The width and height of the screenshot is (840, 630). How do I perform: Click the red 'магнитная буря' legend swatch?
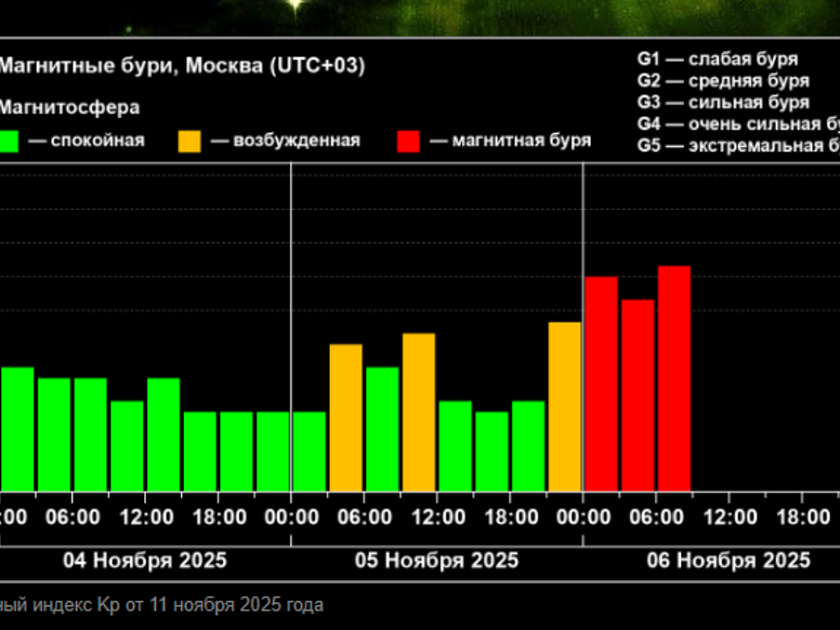coord(408,141)
